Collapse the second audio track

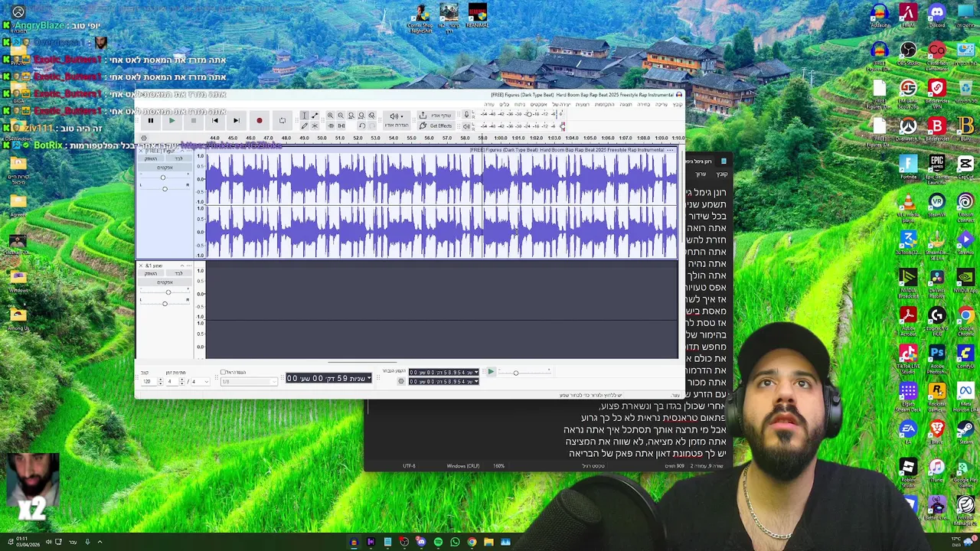pos(182,266)
